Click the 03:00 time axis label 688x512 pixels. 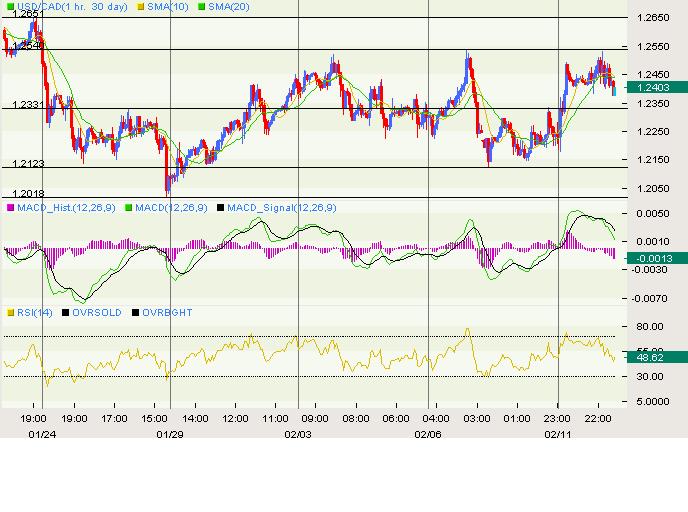point(477,419)
